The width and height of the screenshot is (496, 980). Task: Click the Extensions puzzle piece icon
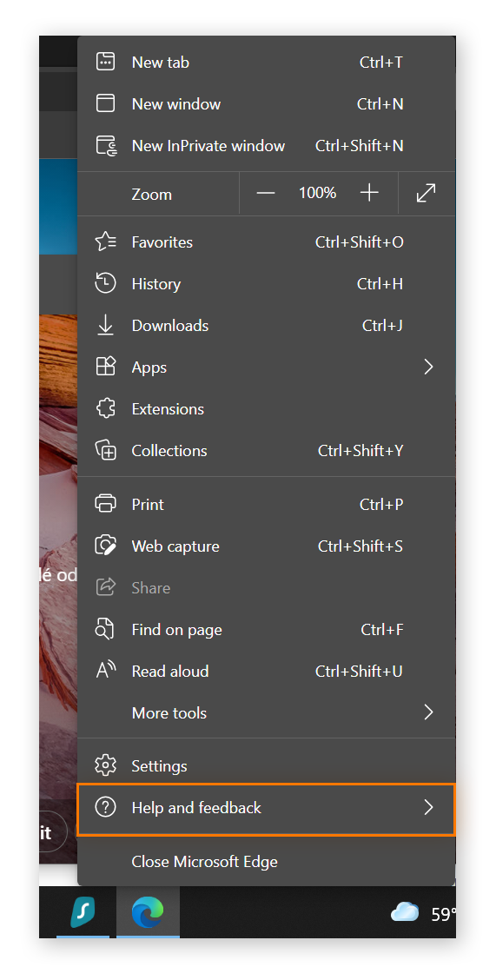coord(105,408)
